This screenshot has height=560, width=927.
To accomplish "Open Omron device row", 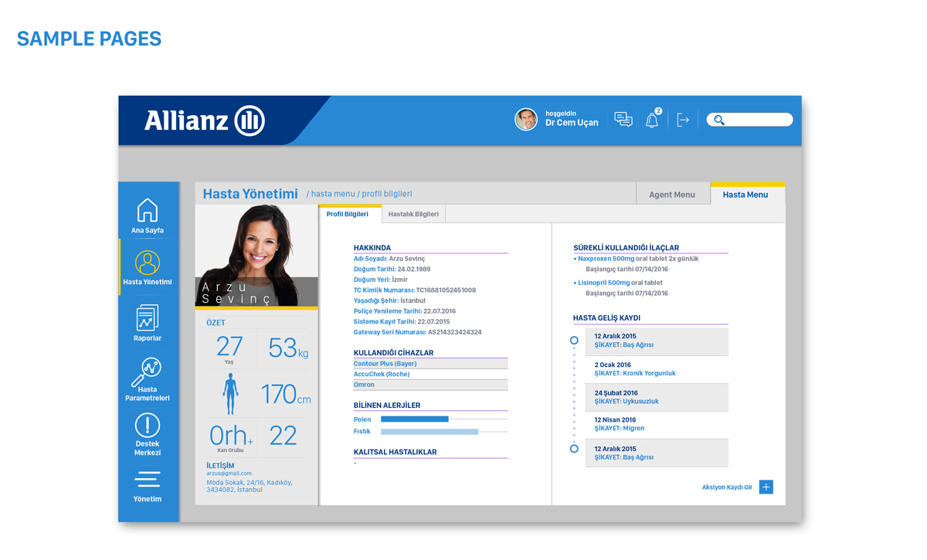I will point(430,385).
